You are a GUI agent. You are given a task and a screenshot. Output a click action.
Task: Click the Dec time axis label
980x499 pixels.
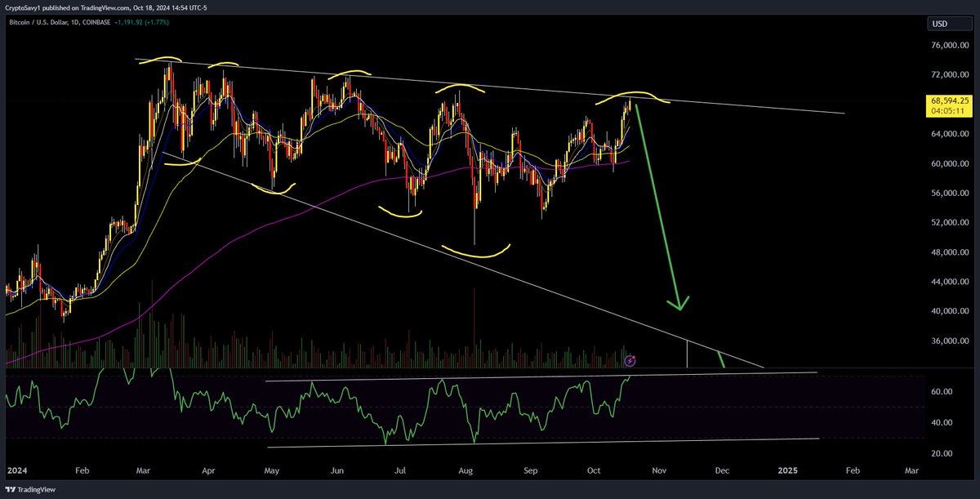point(722,471)
